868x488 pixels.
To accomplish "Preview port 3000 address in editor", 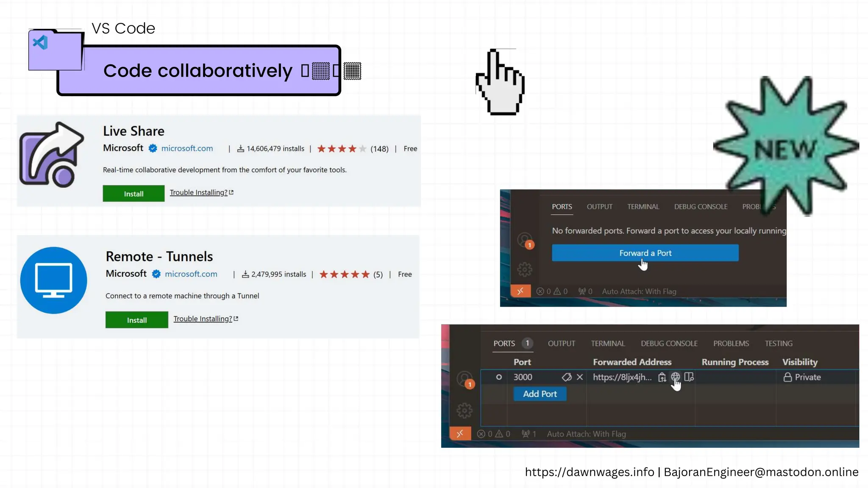I will tap(689, 377).
